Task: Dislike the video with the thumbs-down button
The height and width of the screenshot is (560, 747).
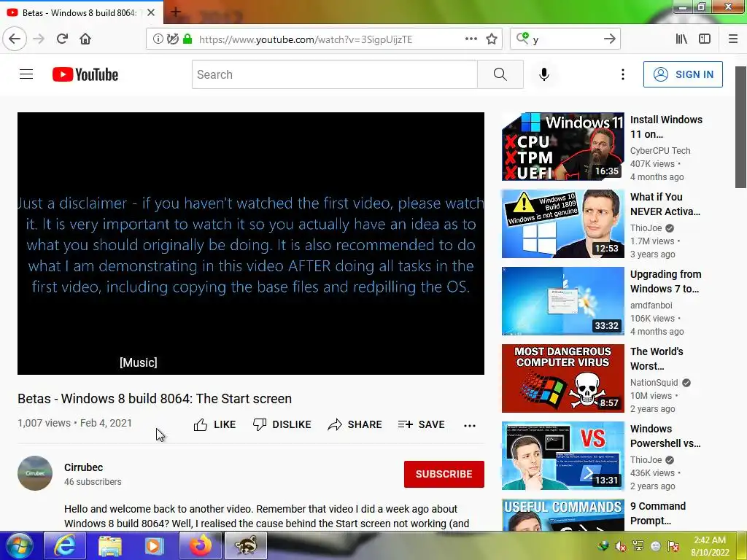Action: (282, 424)
